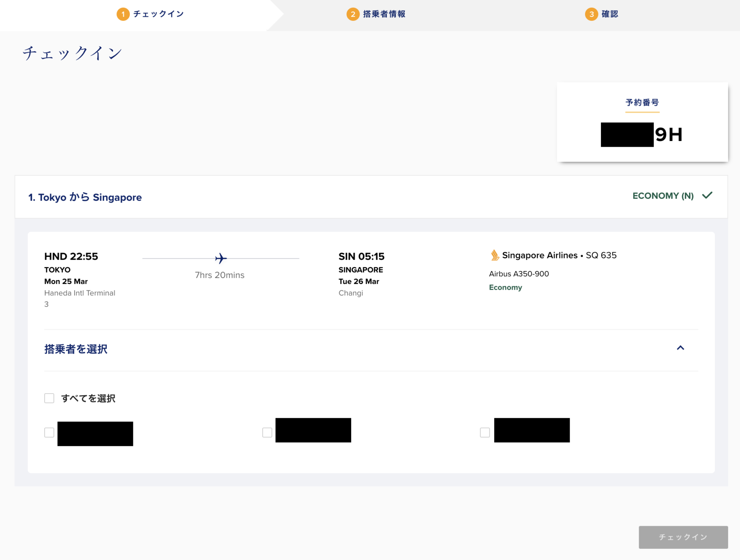Check the third passenger checkbox
The image size is (740, 560).
point(485,433)
